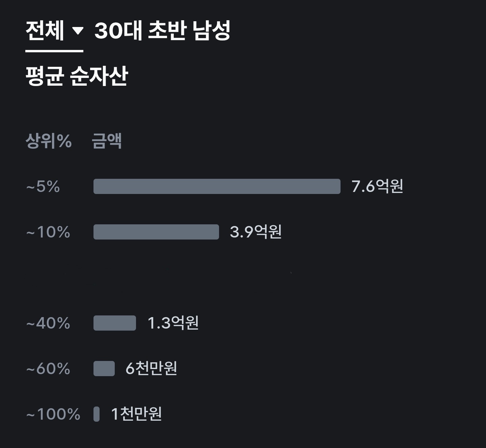The width and height of the screenshot is (486, 448).
Task: Click the 1.3억원 bar
Action: click(x=115, y=323)
